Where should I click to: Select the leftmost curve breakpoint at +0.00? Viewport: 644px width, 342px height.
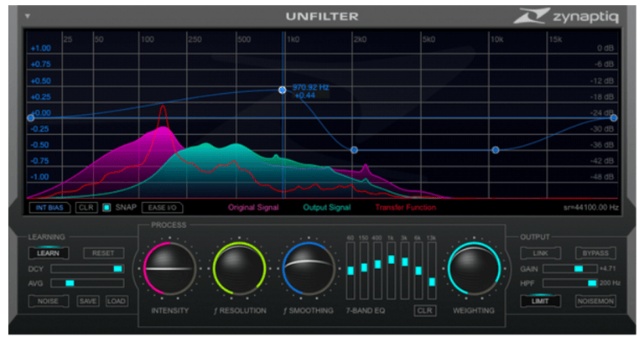tap(30, 118)
